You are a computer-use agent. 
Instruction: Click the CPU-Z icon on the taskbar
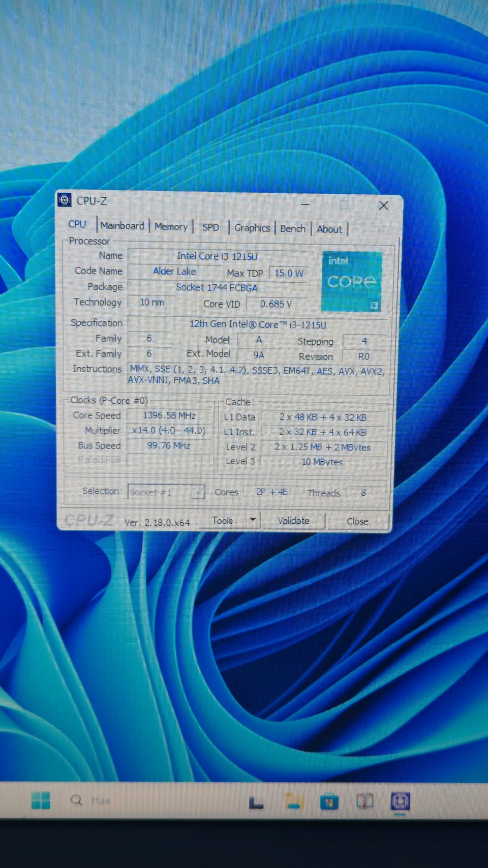(400, 801)
